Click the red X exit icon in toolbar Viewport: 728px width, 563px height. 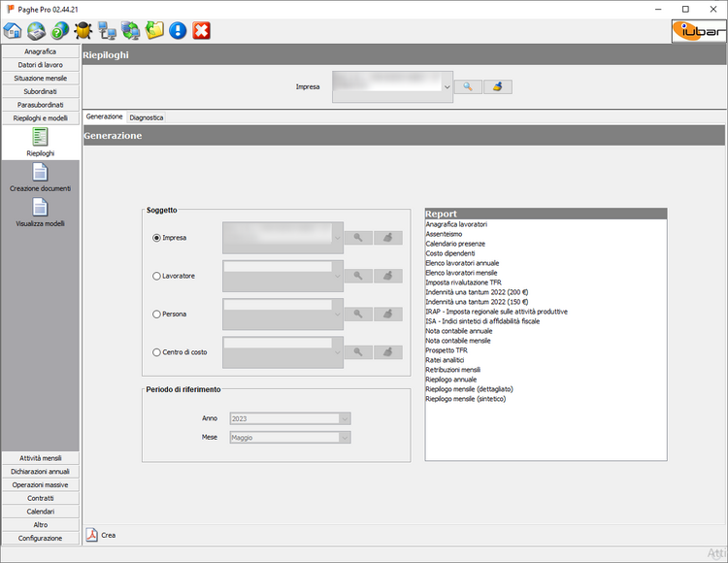point(202,31)
